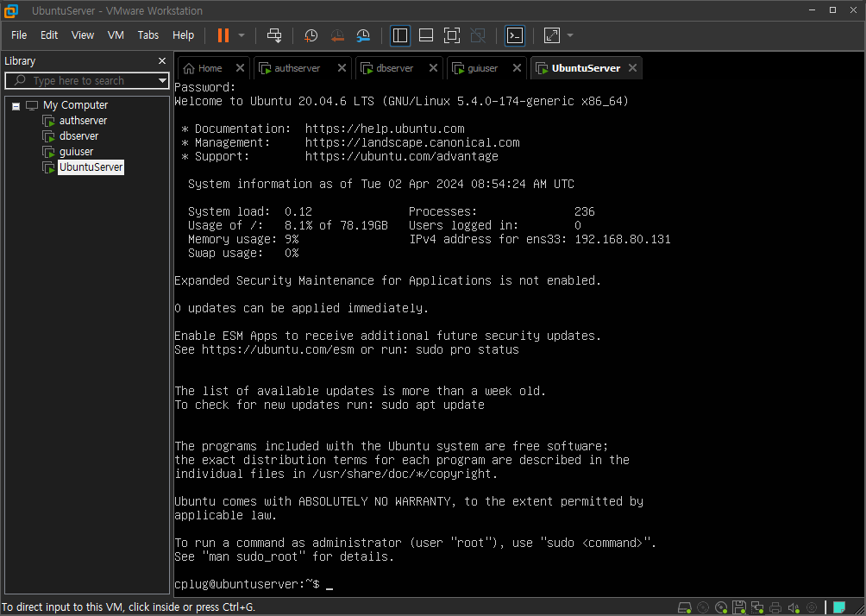Switch to the guiuser tab
The width and height of the screenshot is (866, 616).
tap(483, 68)
